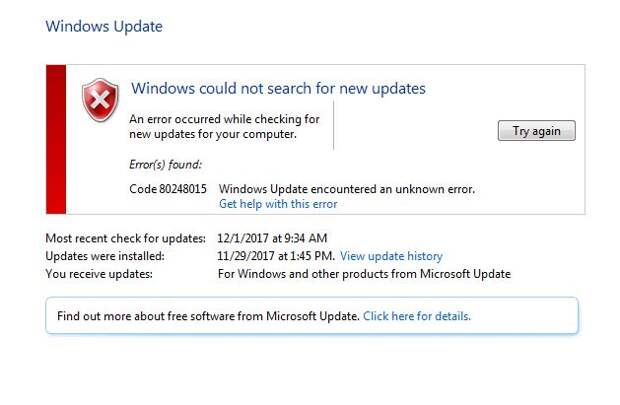Click 'Windows Update encountered an unknown error' text
This screenshot has height=405, width=620.
346,189
